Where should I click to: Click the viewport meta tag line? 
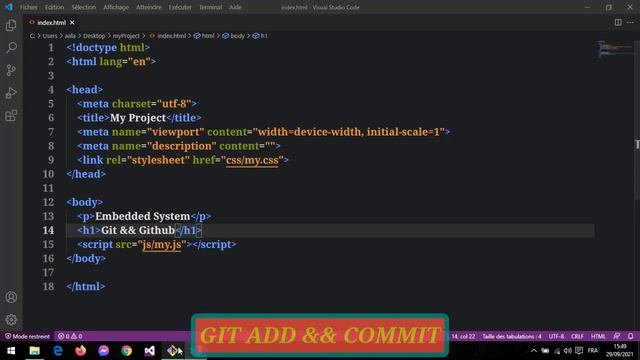click(264, 132)
